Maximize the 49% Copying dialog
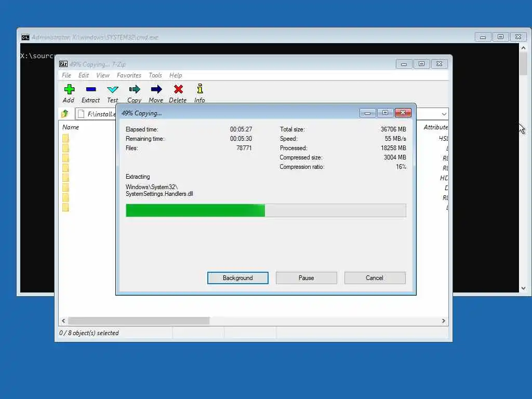 [x=385, y=113]
